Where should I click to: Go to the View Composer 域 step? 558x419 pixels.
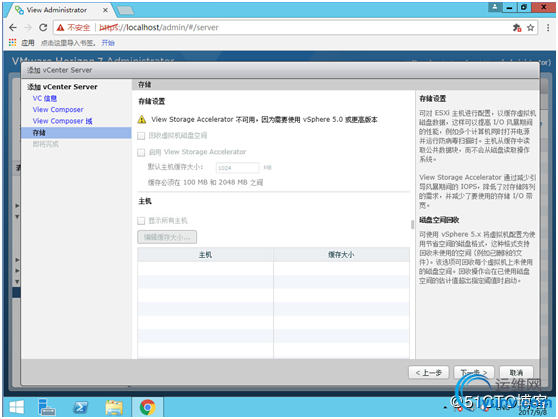tap(63, 121)
